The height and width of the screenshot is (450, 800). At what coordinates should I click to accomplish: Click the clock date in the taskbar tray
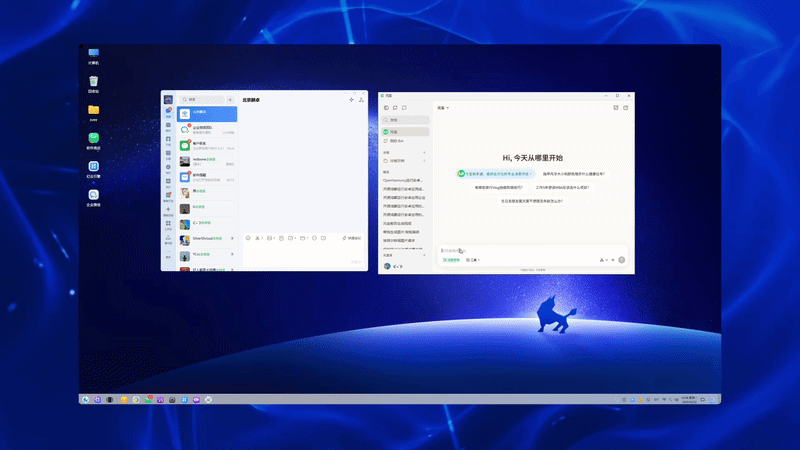click(690, 399)
